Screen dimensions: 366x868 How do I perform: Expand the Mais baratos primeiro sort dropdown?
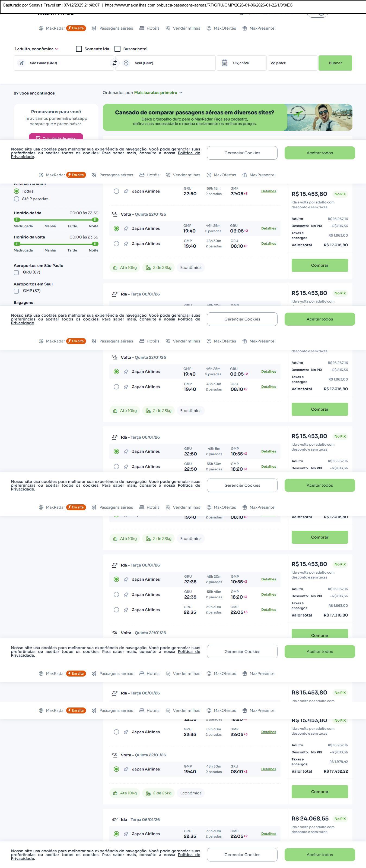tap(158, 93)
